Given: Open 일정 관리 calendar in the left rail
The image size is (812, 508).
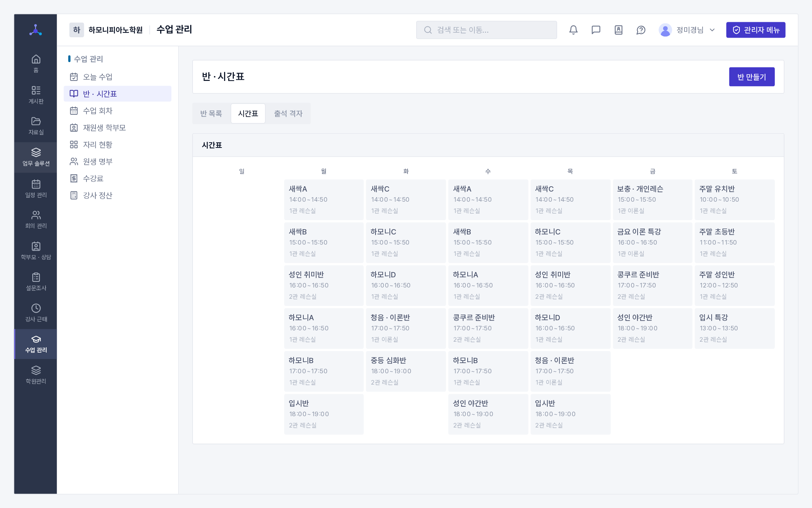Looking at the screenshot, I should click(36, 189).
